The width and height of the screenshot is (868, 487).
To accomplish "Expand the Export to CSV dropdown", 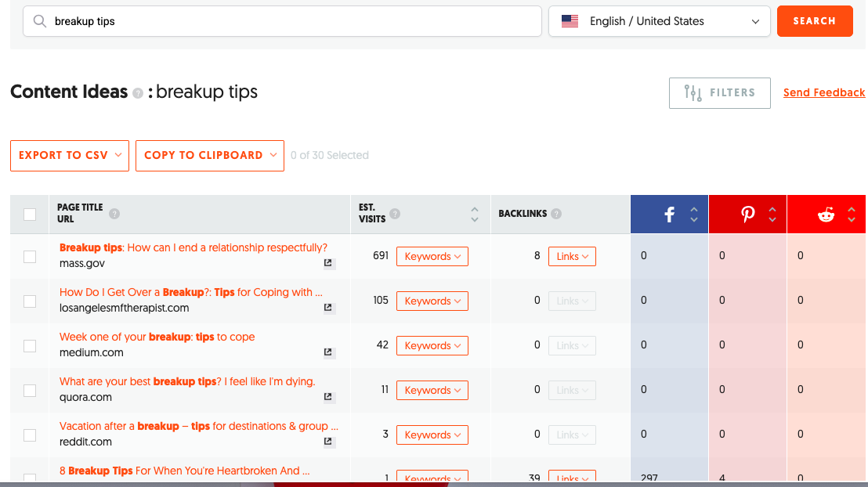I will pos(70,156).
